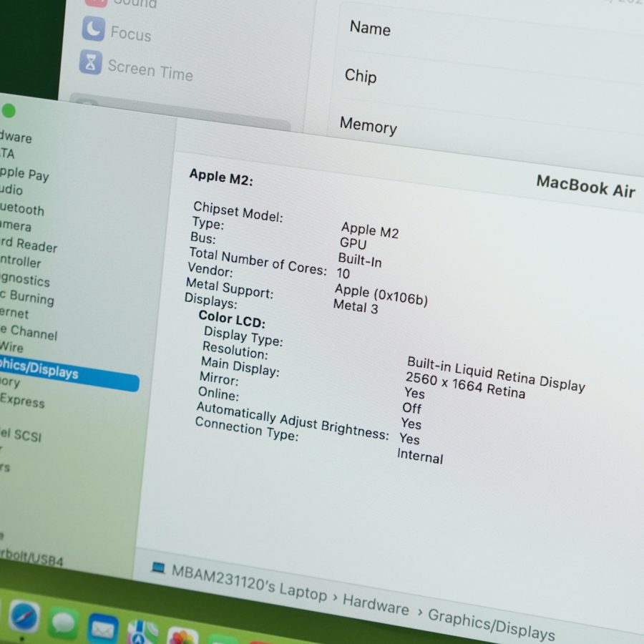Click the MacBook Air title text

pos(585,187)
